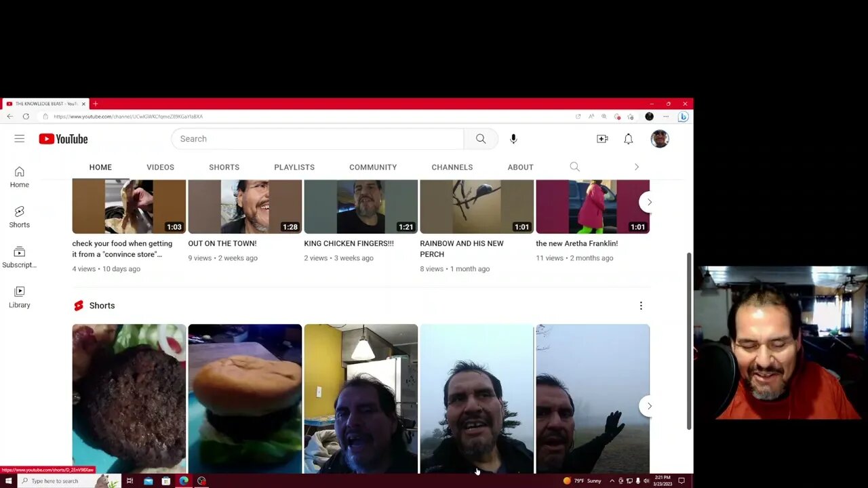This screenshot has height=488, width=868.
Task: Click the browser favorites star icon
Action: (630, 117)
